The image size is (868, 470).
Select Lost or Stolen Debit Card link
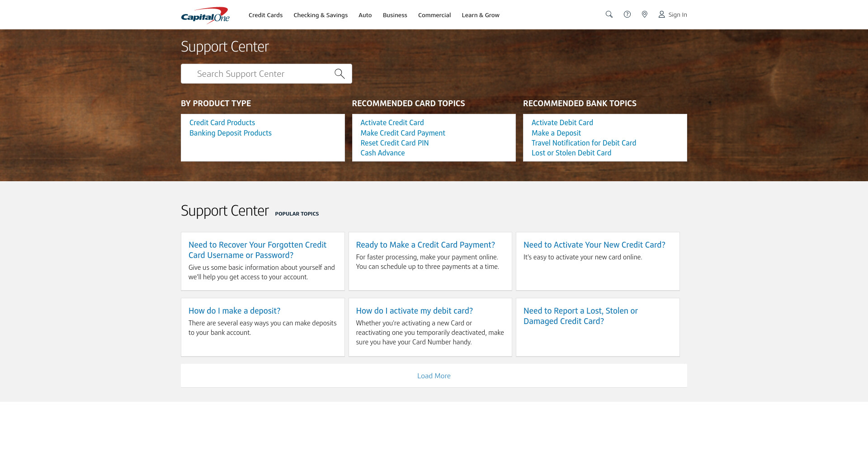click(x=571, y=153)
